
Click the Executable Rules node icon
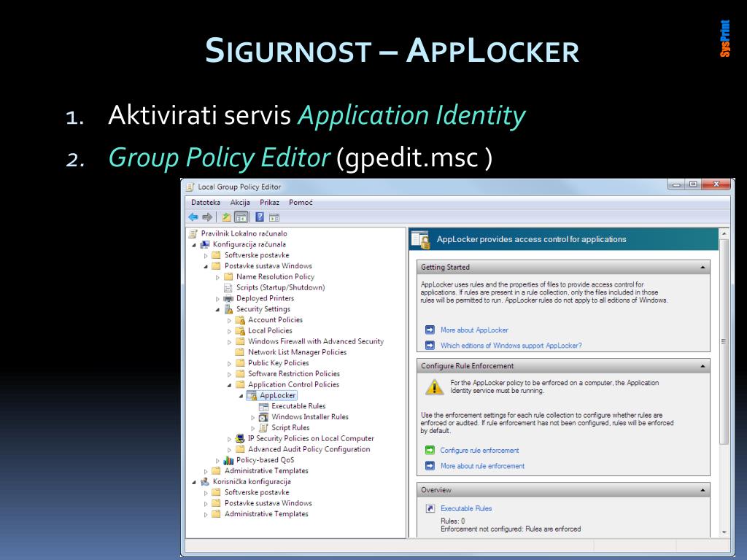263,406
